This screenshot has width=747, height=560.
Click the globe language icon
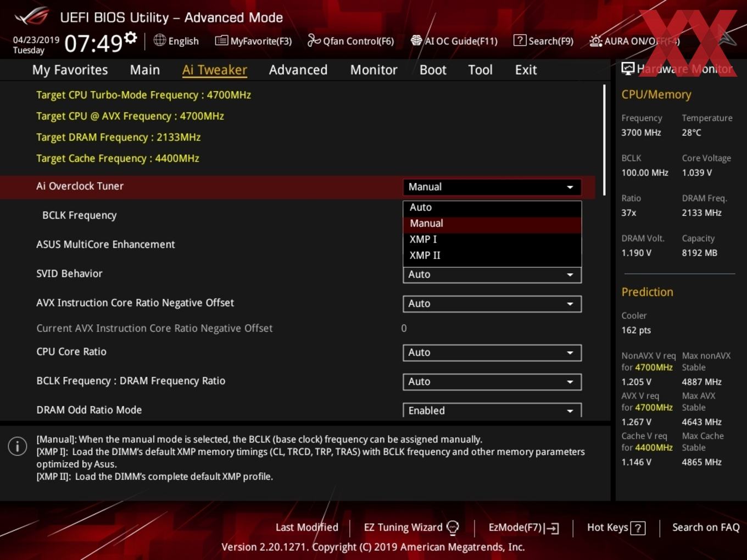(x=159, y=40)
